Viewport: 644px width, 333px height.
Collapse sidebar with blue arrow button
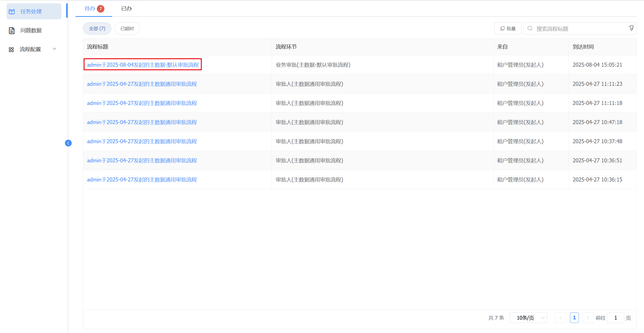coord(68,143)
